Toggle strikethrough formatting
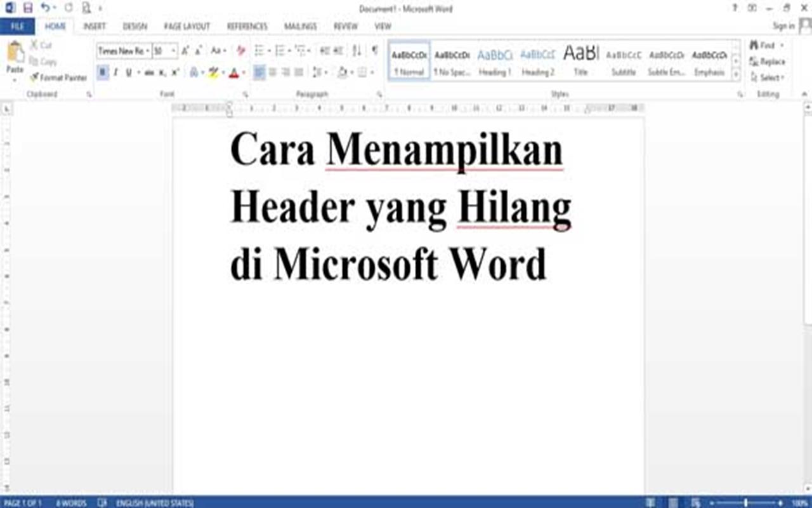This screenshot has height=508, width=812. tap(150, 72)
